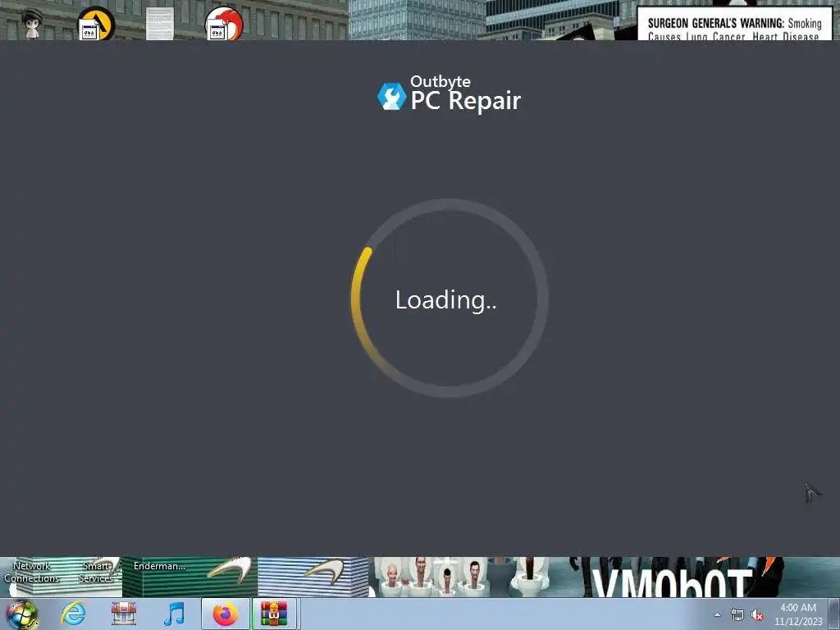840x630 pixels.
Task: Open the taskbar store-front icon next to Internet Explorer
Action: click(124, 614)
